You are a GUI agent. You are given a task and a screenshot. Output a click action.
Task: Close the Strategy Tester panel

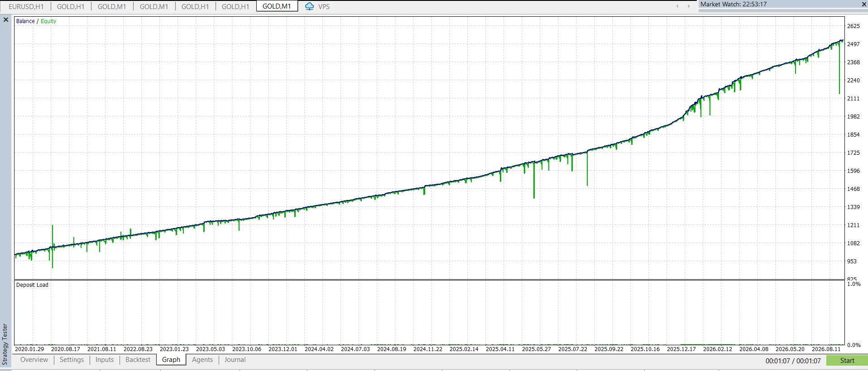point(6,20)
